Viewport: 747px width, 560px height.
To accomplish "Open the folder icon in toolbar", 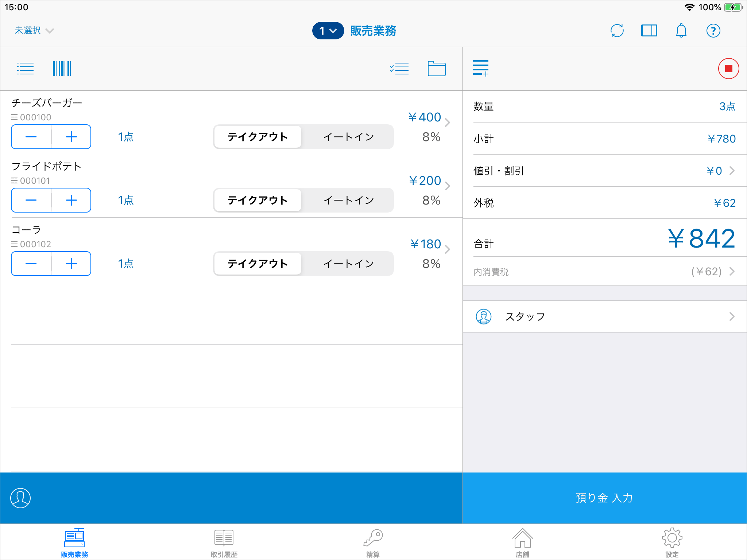I will [x=436, y=69].
